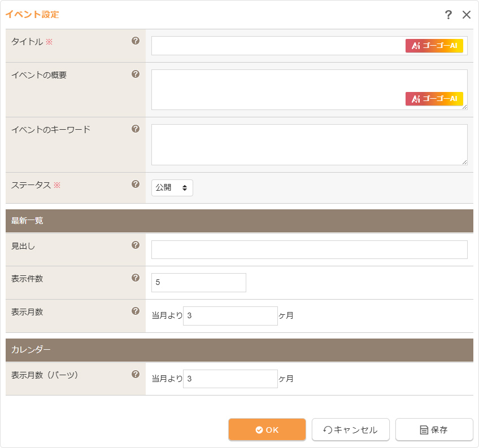Viewport: 479px width, 448px height.
Task: Click help icon next to タイトル
Action: point(136,41)
